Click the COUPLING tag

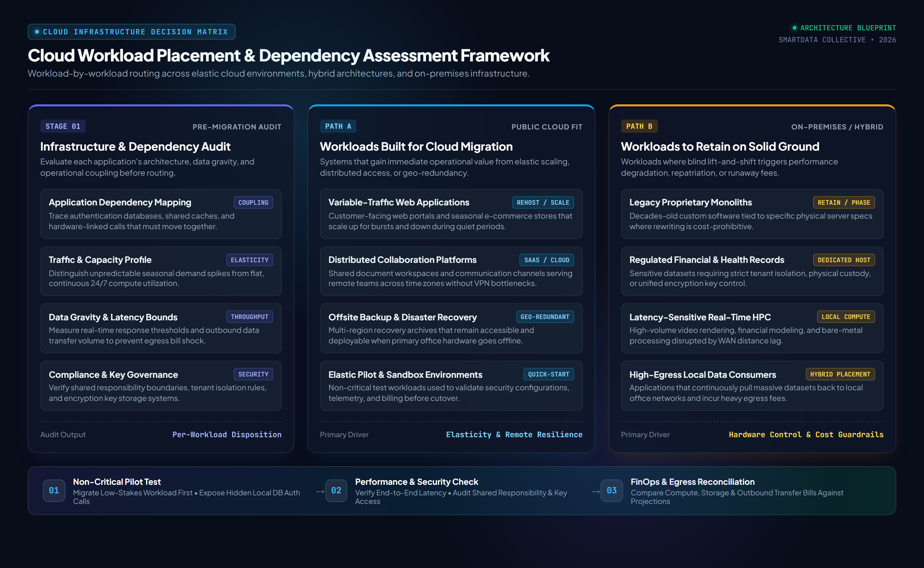point(253,202)
